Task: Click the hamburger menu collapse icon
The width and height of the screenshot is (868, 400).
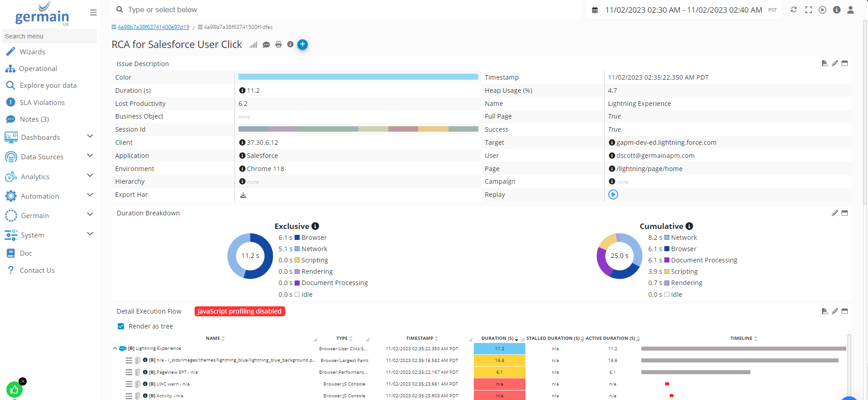Action: [93, 13]
